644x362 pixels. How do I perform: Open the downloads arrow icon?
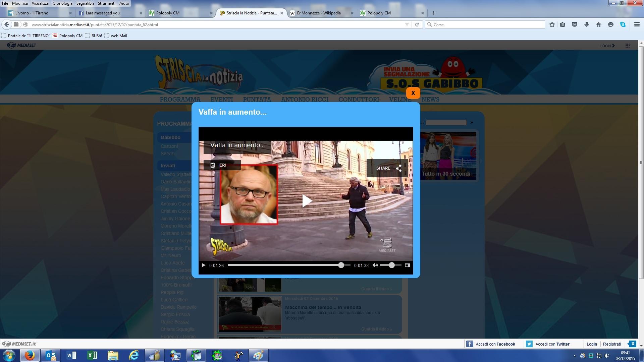587,24
